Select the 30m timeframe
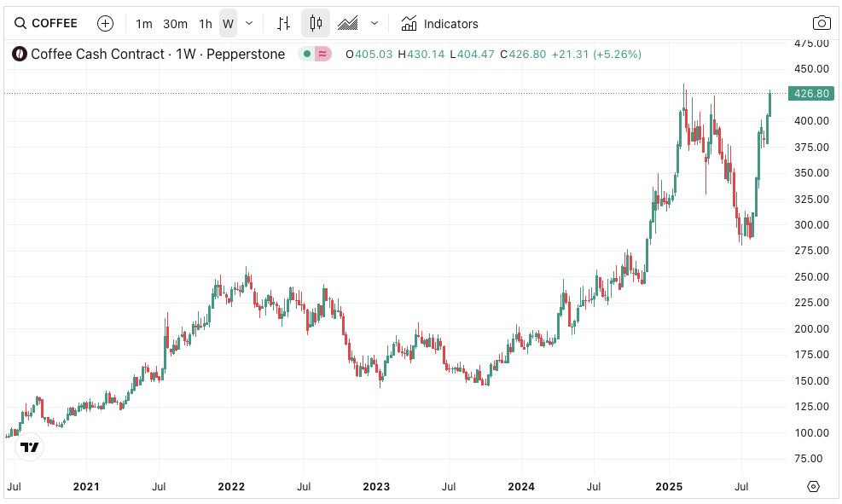 coord(175,23)
